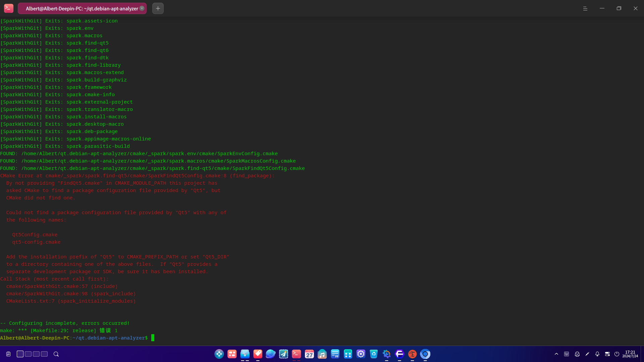The image size is (644, 362).
Task: Click 'Configuring incomplete, errors occurred!' line
Action: pos(65,323)
